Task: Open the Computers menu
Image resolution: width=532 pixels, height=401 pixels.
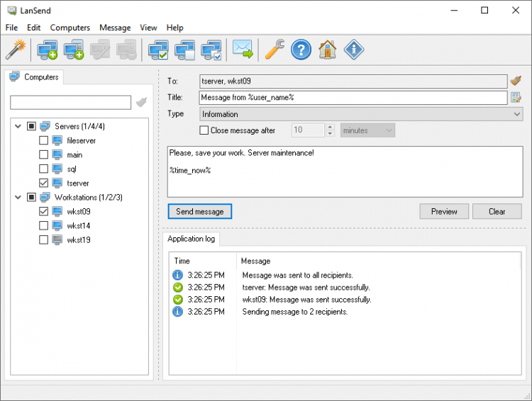Action: [x=70, y=28]
